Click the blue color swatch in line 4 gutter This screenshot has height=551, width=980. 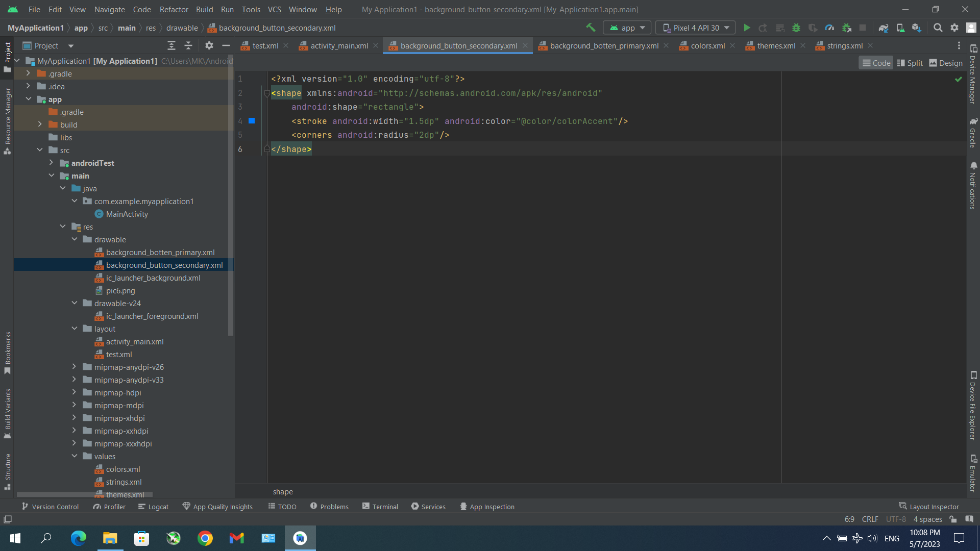252,121
